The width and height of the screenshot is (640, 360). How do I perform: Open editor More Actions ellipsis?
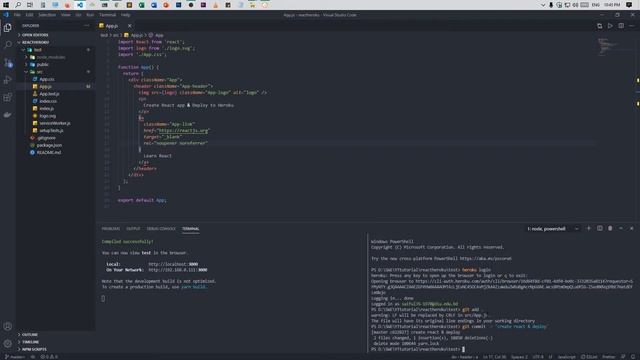pos(631,26)
